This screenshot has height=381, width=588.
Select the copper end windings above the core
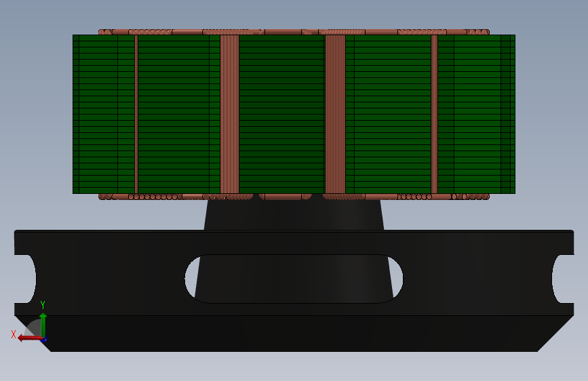[x=294, y=32]
